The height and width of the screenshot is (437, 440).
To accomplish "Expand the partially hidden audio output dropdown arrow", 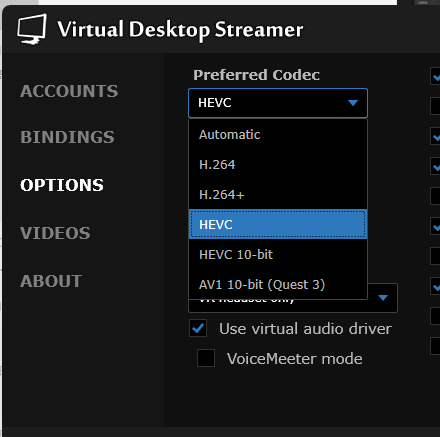I will [383, 298].
